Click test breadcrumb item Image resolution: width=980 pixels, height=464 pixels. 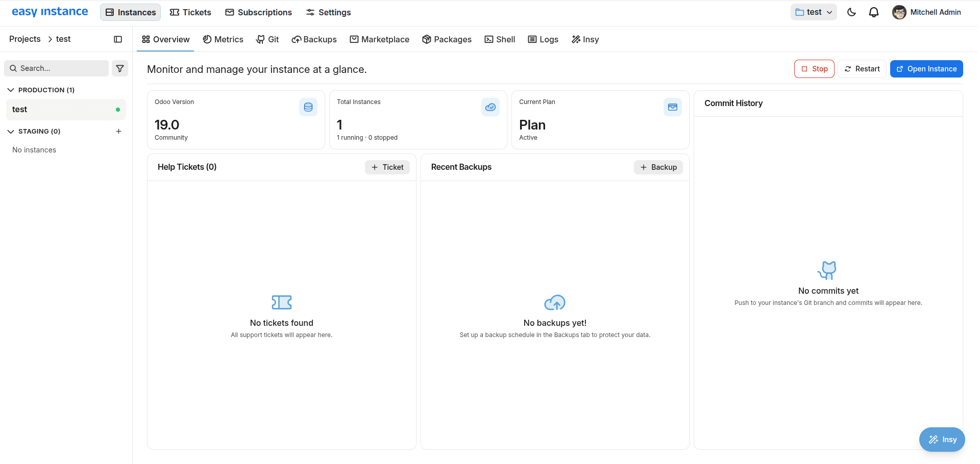(63, 39)
